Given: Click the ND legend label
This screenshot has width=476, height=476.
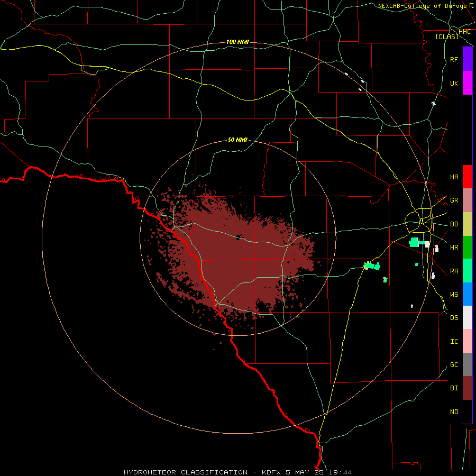Looking at the screenshot, I should pos(454,411).
